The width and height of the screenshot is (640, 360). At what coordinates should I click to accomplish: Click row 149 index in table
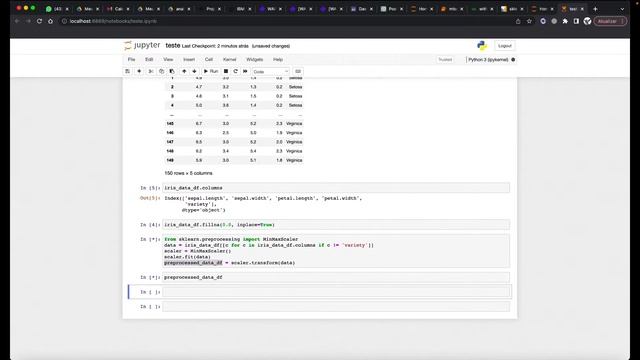point(170,160)
